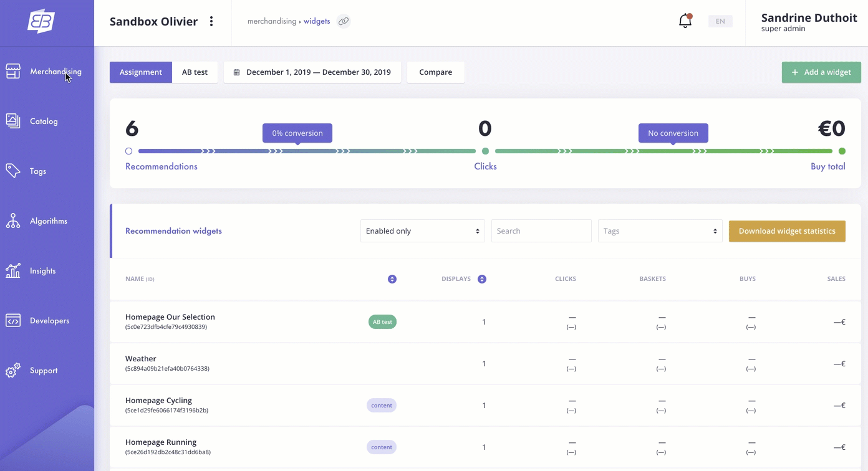
Task: Switch to the AB test tab
Action: (195, 72)
